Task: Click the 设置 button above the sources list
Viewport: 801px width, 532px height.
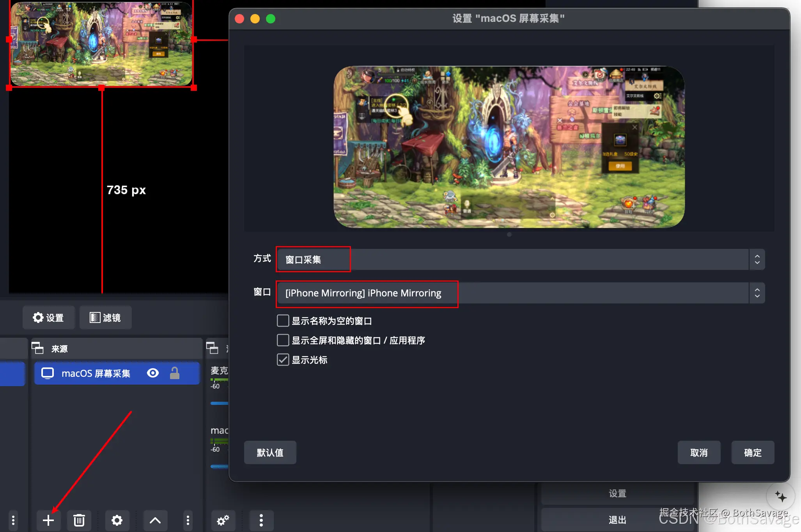Action: tap(48, 317)
